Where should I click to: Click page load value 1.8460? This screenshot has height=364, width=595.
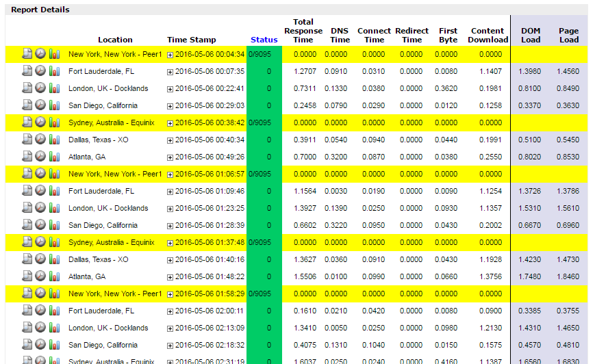tap(568, 276)
